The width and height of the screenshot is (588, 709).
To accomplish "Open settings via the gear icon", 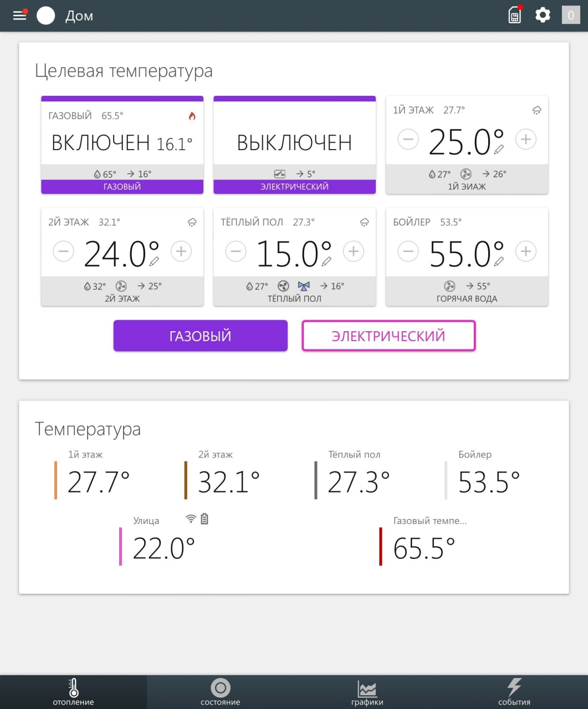I will click(543, 15).
